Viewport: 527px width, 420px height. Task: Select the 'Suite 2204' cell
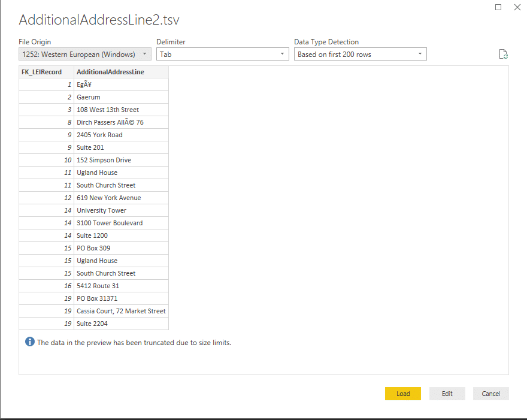pos(121,324)
